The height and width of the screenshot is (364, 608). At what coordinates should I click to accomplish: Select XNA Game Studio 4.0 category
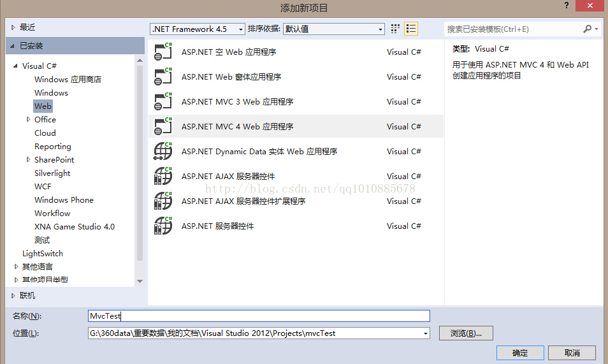[75, 227]
